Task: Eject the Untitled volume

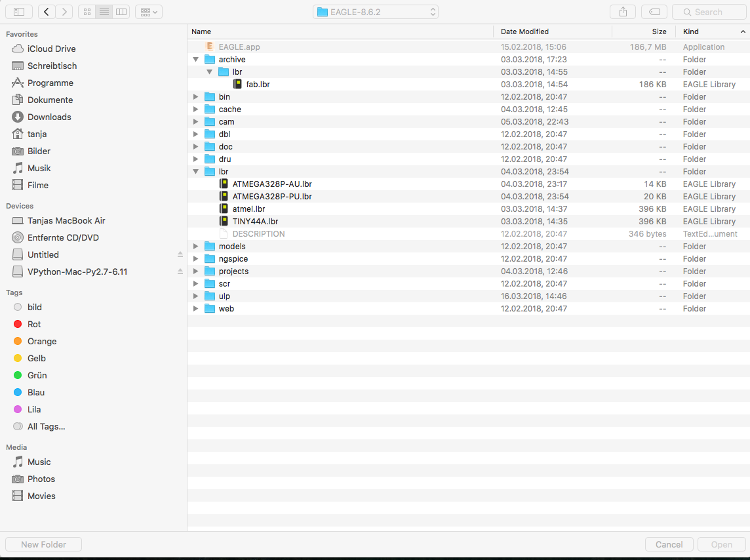Action: click(180, 255)
